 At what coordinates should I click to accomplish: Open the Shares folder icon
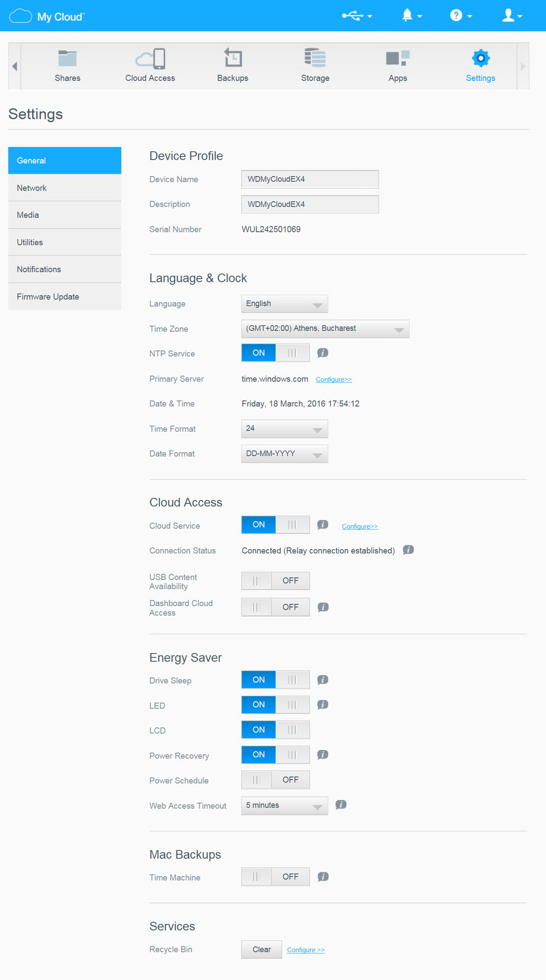(67, 59)
